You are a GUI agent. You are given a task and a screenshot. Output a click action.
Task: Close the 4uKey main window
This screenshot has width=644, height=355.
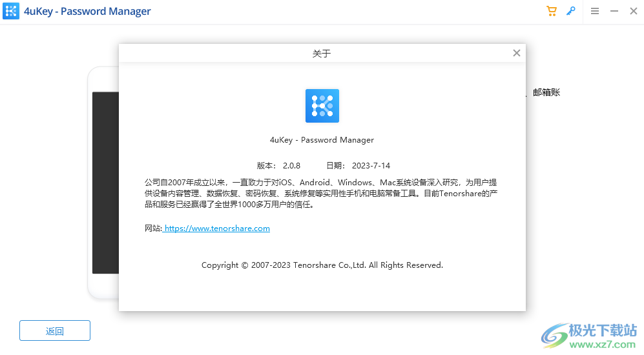pos(633,11)
